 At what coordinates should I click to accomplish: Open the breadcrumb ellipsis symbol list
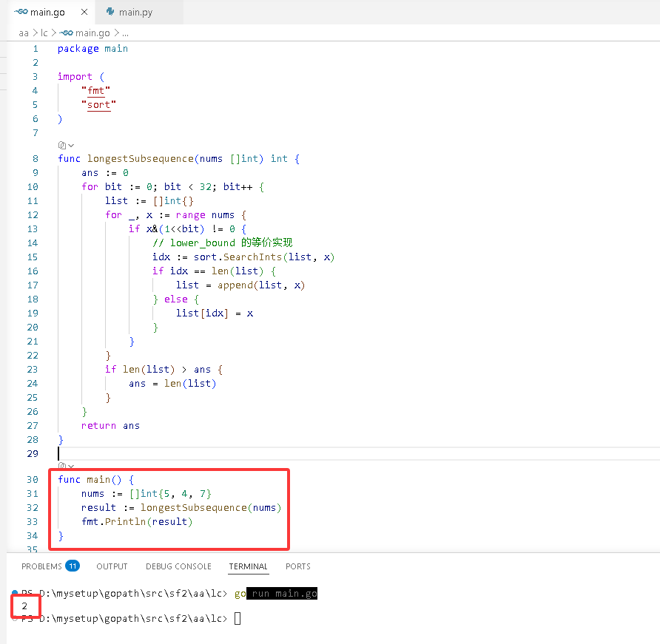pos(125,33)
